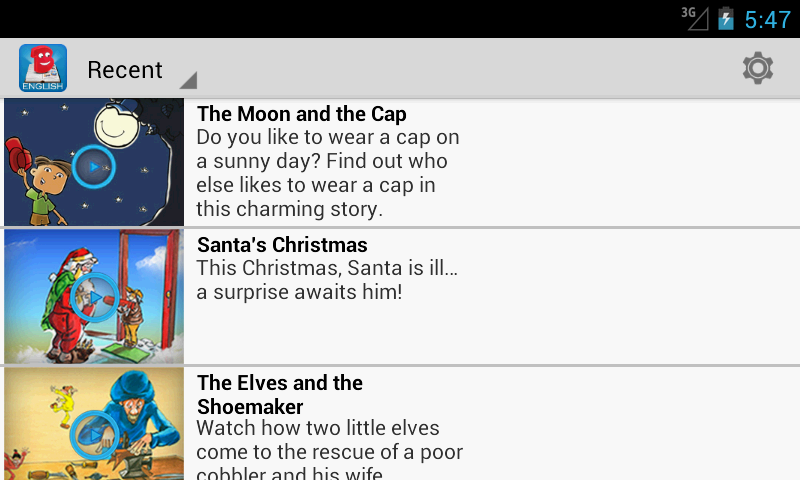Play The Elves and the Shoemaker video

click(95, 433)
